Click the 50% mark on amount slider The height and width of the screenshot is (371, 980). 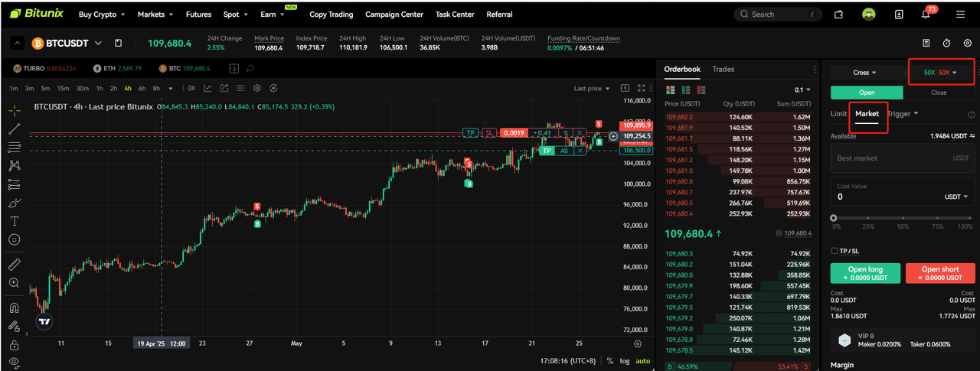(x=903, y=218)
